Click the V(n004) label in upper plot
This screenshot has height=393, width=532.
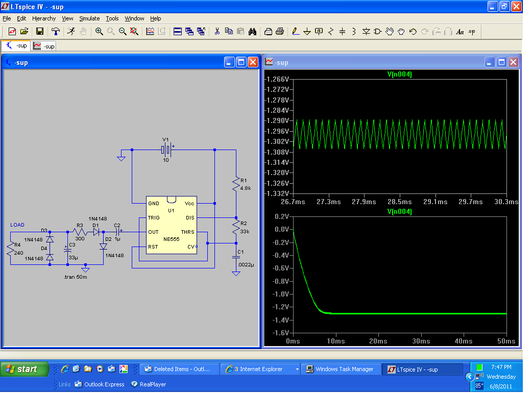[x=399, y=74]
